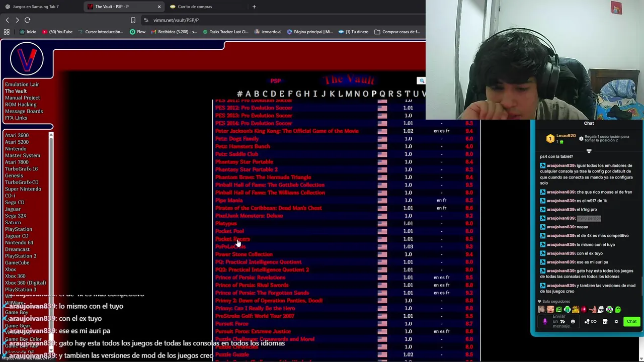
Task: Click the infinity icon in chat bar
Action: [594, 322]
